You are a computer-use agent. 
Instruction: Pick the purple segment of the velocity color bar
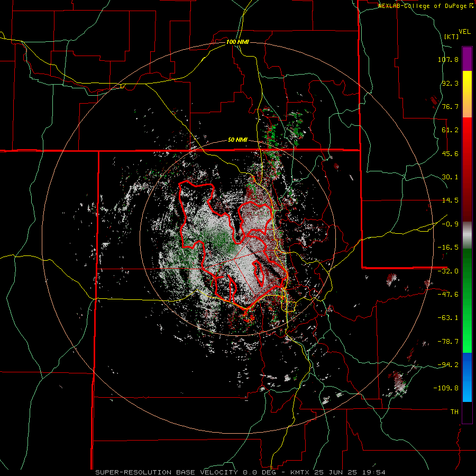click(x=467, y=59)
